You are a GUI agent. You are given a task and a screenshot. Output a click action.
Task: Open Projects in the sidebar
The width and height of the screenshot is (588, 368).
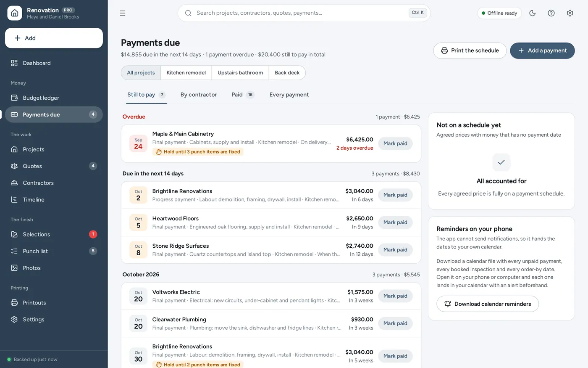coord(54,149)
